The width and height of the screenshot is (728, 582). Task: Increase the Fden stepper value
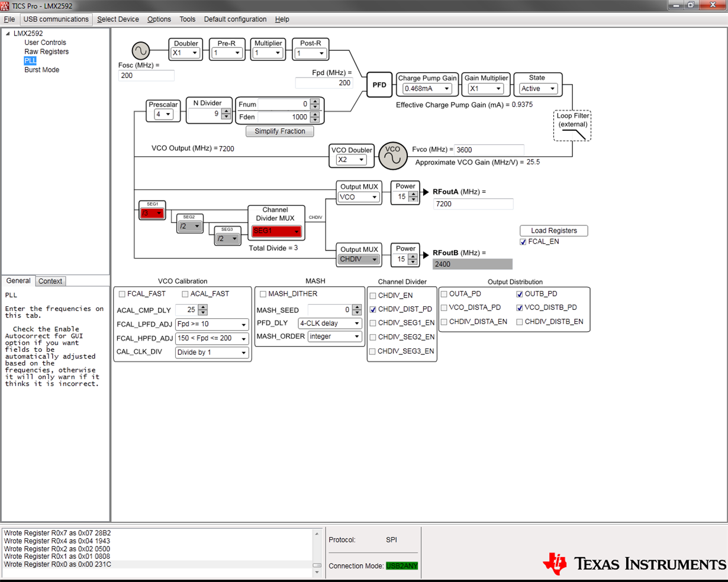coord(315,115)
